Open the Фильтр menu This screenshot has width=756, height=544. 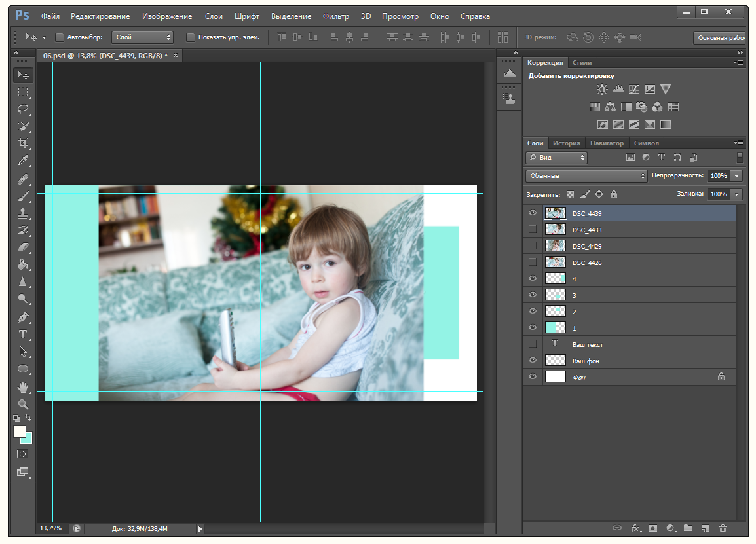(x=335, y=16)
